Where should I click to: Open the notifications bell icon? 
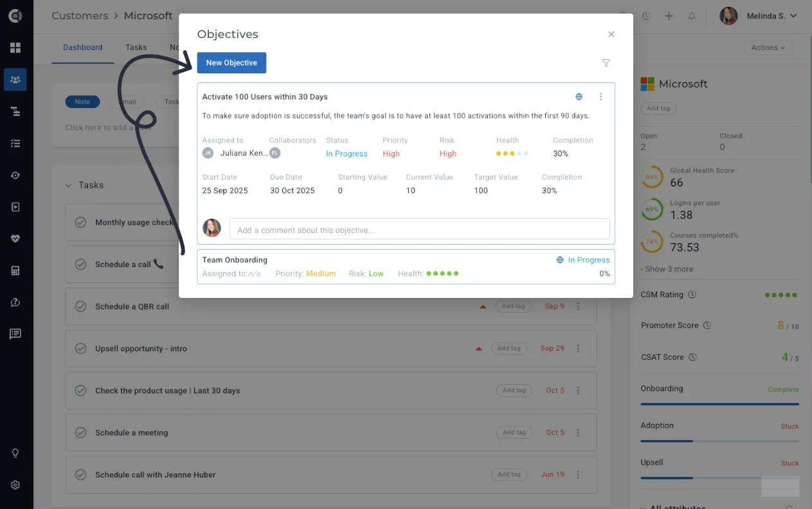[692, 16]
